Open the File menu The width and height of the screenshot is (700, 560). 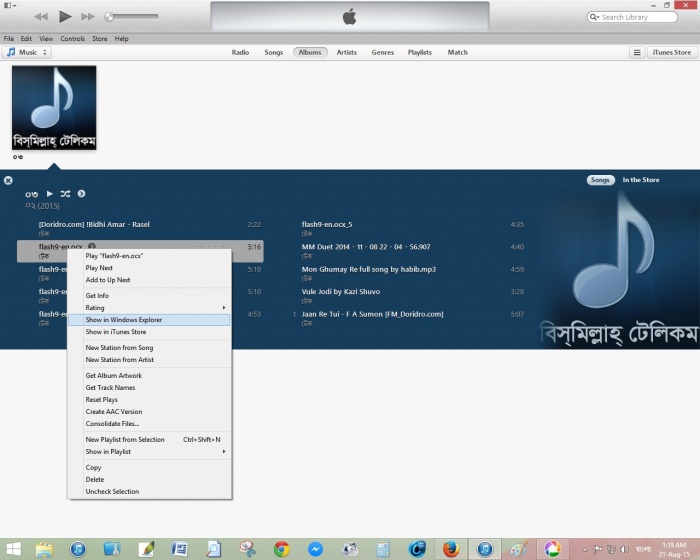[8, 39]
